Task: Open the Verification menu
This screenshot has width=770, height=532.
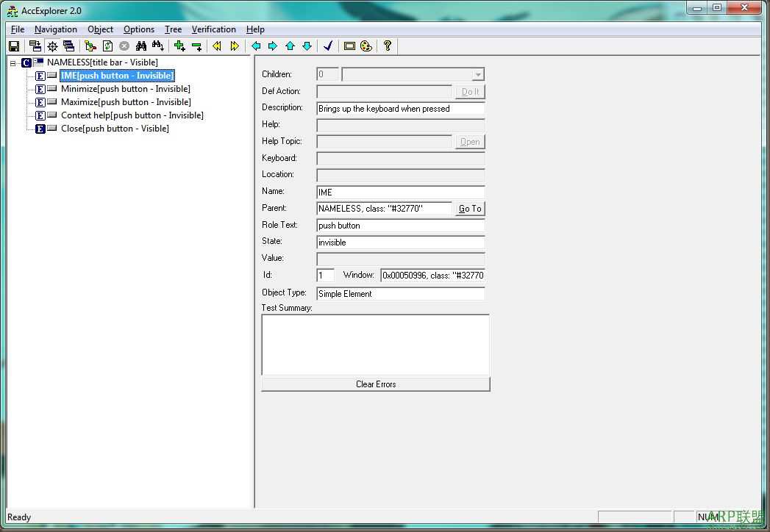Action: [x=213, y=29]
